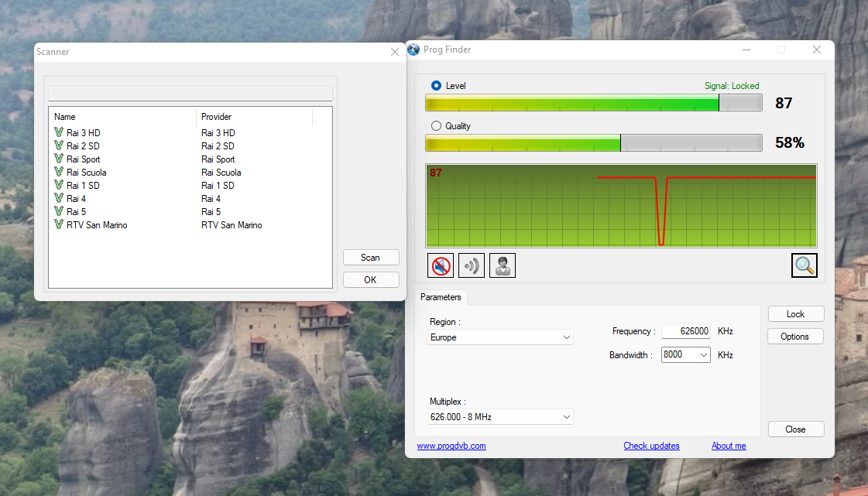The image size is (868, 496).
Task: Click the check icon beside Rai Sport
Action: click(59, 159)
